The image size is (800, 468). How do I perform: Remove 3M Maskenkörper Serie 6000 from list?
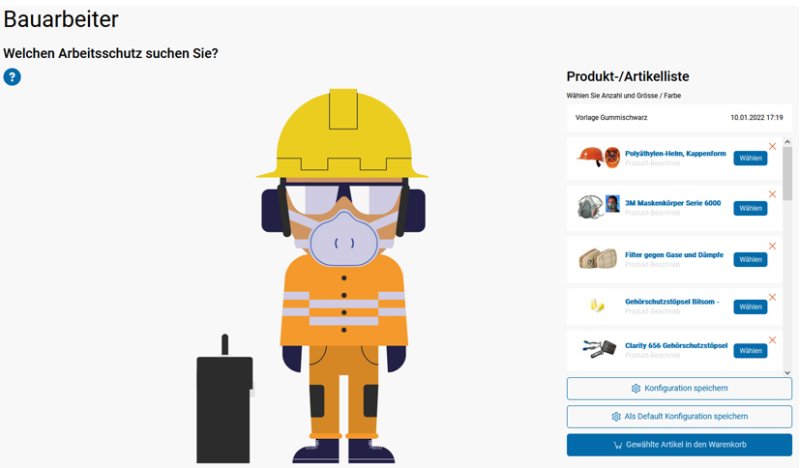772,194
